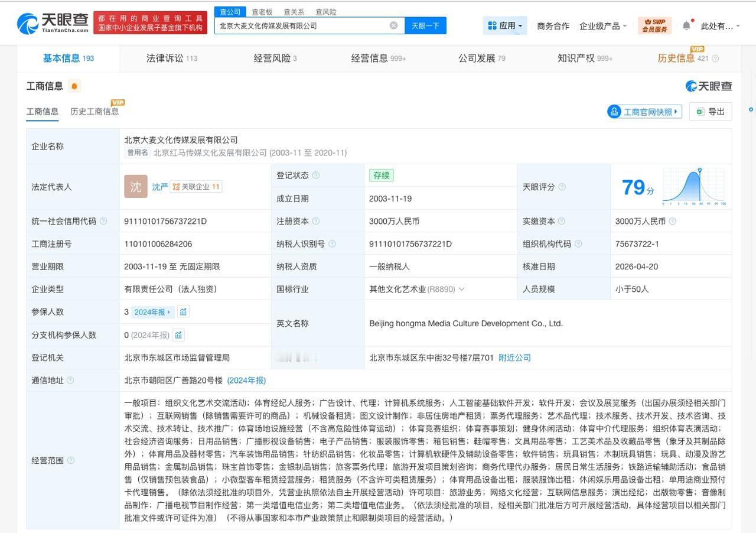Open the account dropdown 此处有…

[x=721, y=26]
